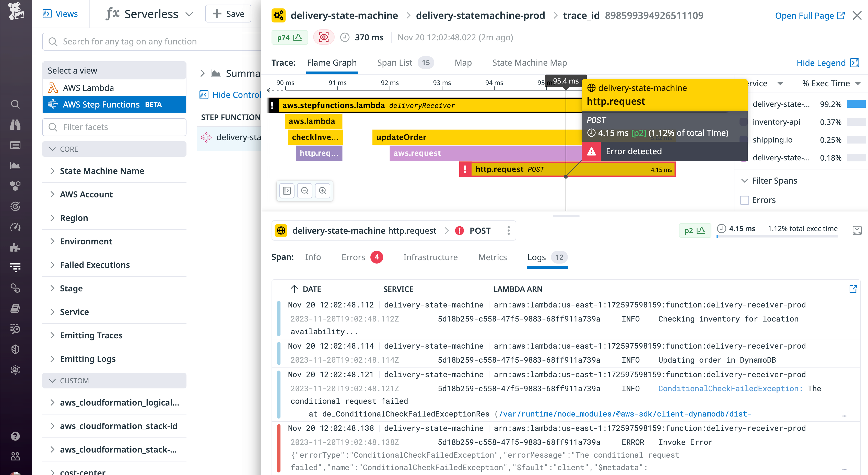Open the Serverless view dropdown
This screenshot has height=475, width=868.
(190, 14)
